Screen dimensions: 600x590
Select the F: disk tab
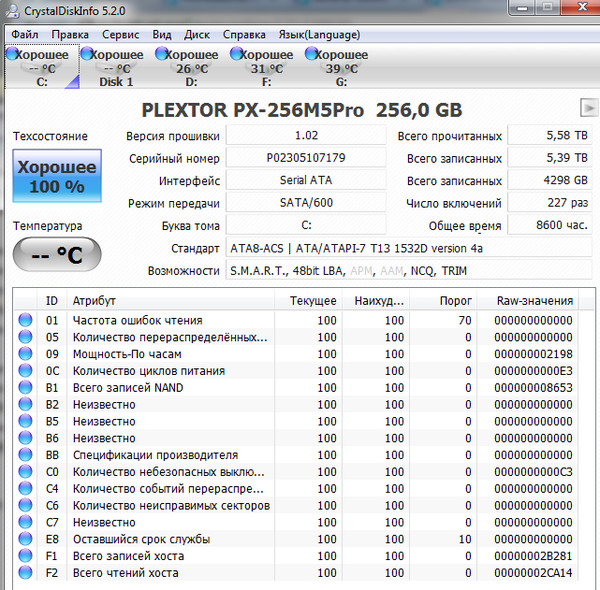(266, 67)
